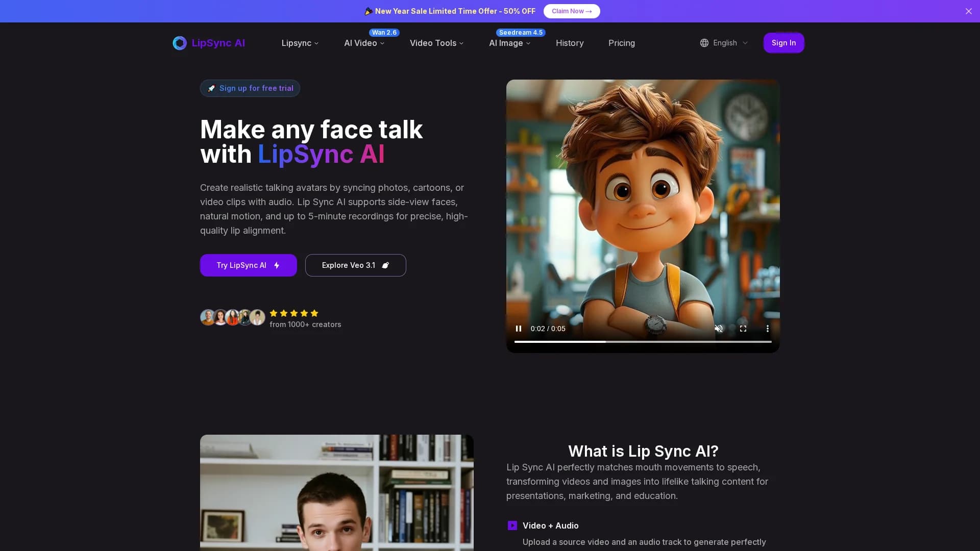Click the Explore Veo 3.1 button

355,265
